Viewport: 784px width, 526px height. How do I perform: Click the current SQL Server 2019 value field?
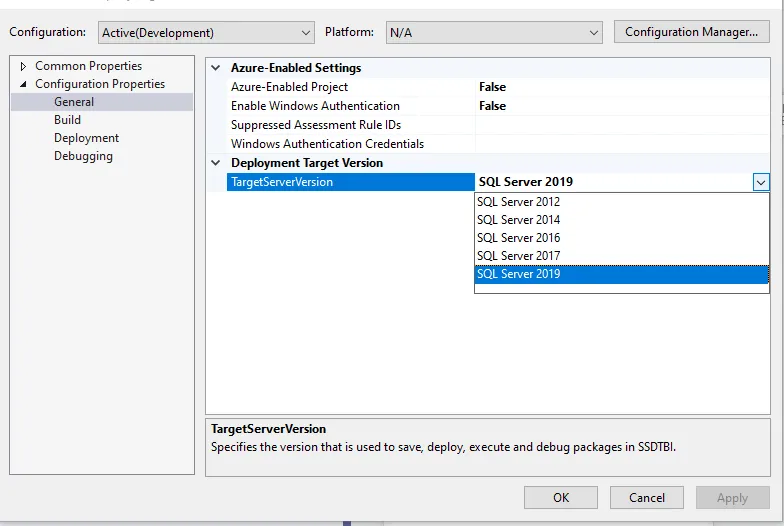click(614, 182)
